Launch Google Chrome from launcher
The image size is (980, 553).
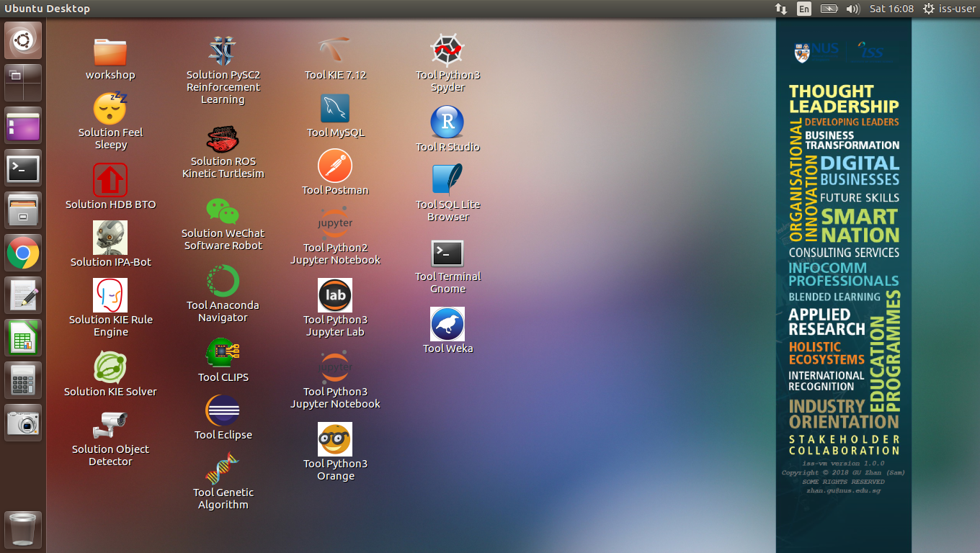[23, 253]
